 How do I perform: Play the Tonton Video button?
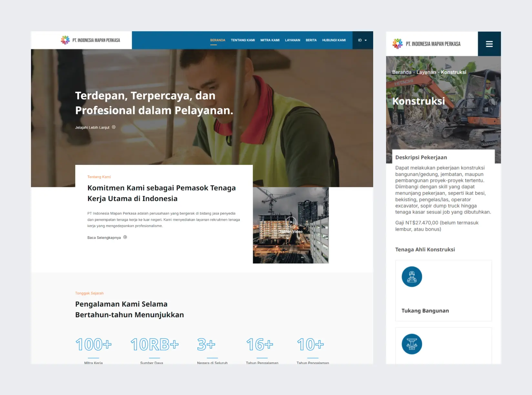[x=291, y=222]
